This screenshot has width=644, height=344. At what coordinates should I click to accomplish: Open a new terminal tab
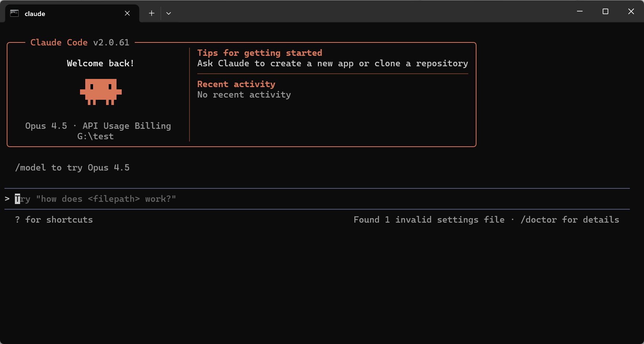152,13
